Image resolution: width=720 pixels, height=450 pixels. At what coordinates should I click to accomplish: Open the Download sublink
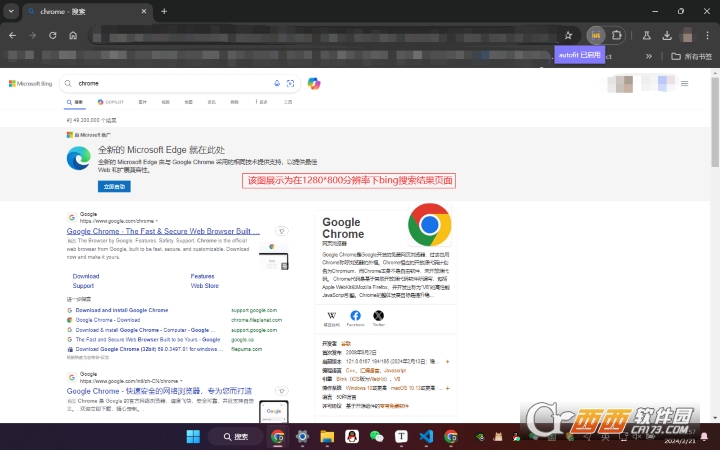[86, 276]
